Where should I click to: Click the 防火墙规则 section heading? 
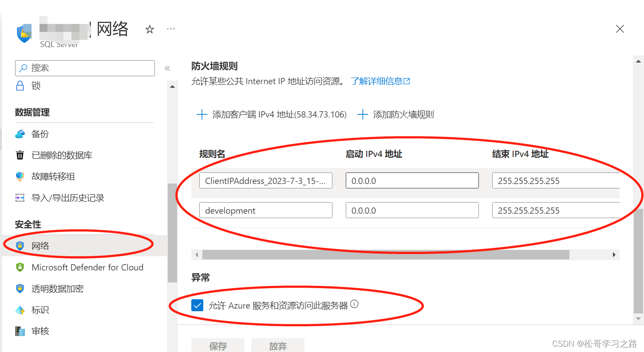pos(214,66)
